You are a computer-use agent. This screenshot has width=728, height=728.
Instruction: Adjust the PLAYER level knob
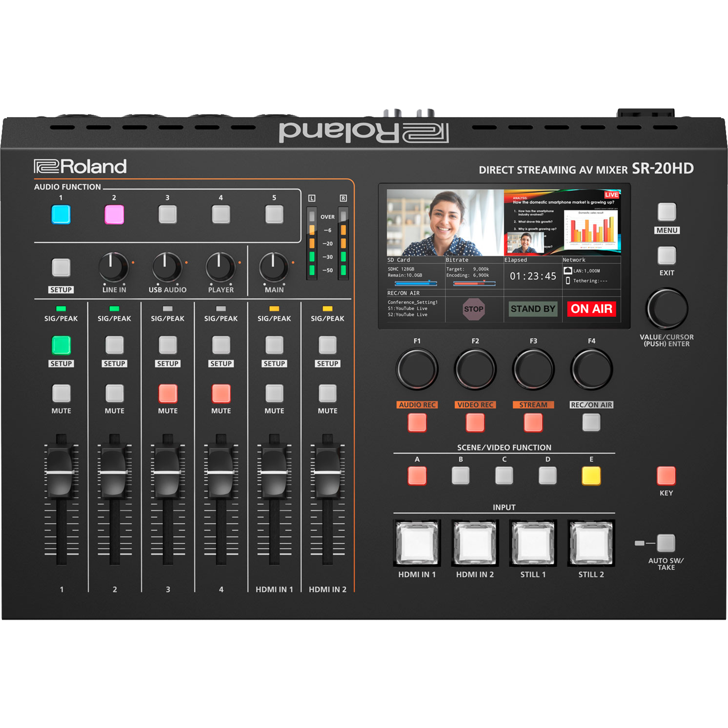pyautogui.click(x=221, y=267)
